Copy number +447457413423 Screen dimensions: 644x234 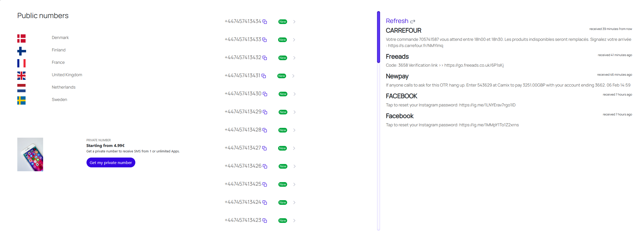[x=265, y=221]
